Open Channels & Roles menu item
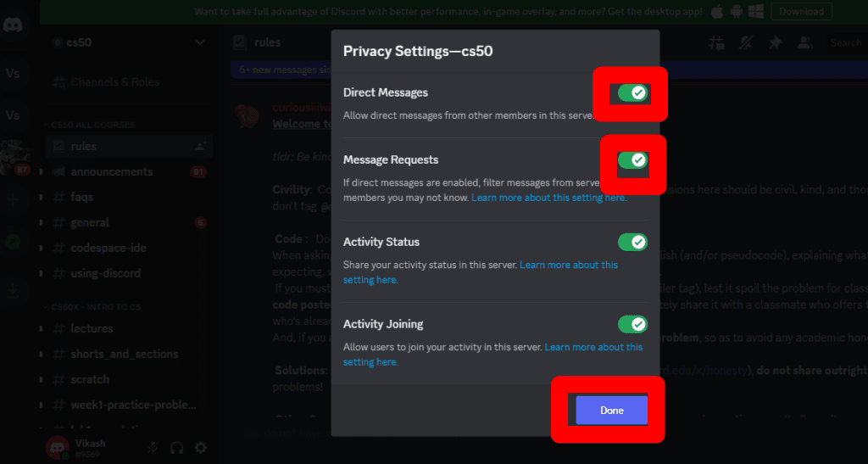Screen dimensions: 868x464 click(114, 82)
